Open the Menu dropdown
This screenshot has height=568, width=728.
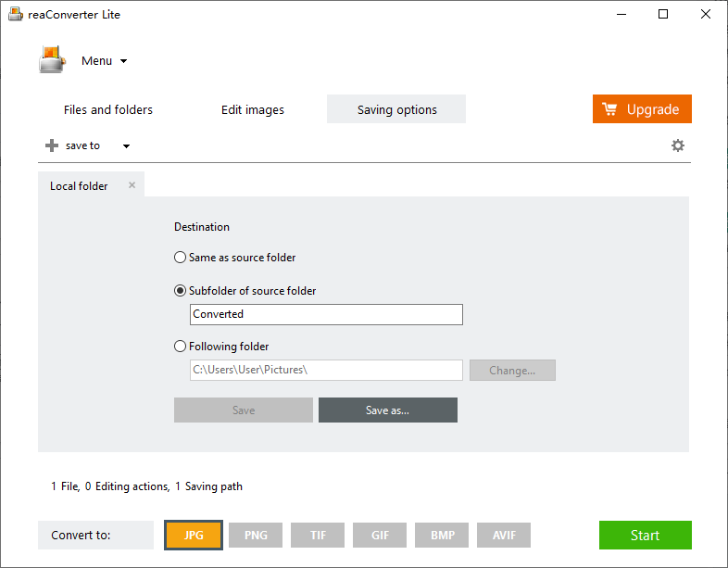coord(104,61)
